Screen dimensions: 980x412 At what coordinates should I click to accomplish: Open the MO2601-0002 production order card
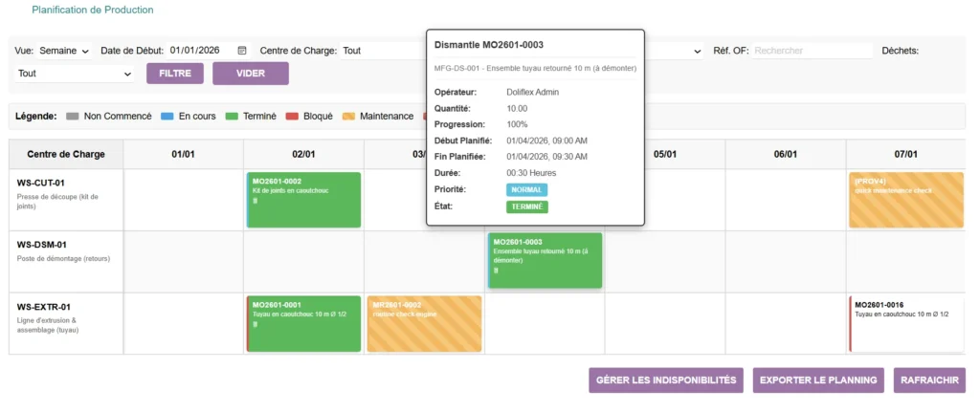coord(303,200)
